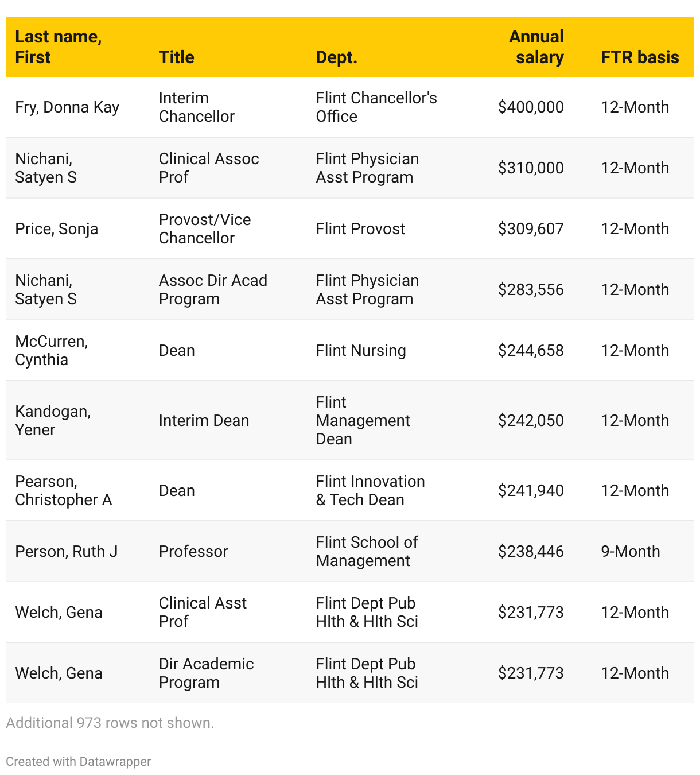The height and width of the screenshot is (775, 700).
Task: Open the "Created with Datawrapper" link
Action: [79, 762]
